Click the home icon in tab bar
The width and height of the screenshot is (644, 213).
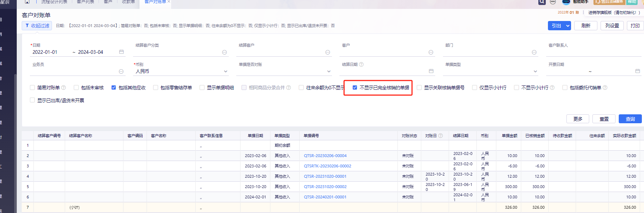tap(27, 2)
